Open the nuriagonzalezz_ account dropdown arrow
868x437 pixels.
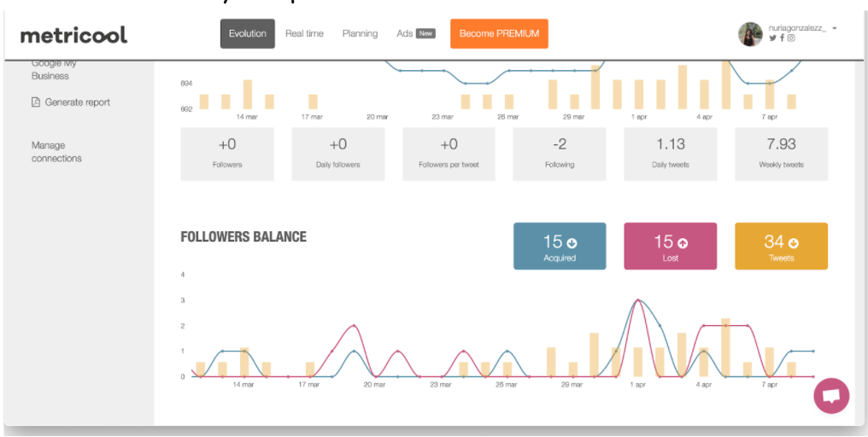click(834, 28)
